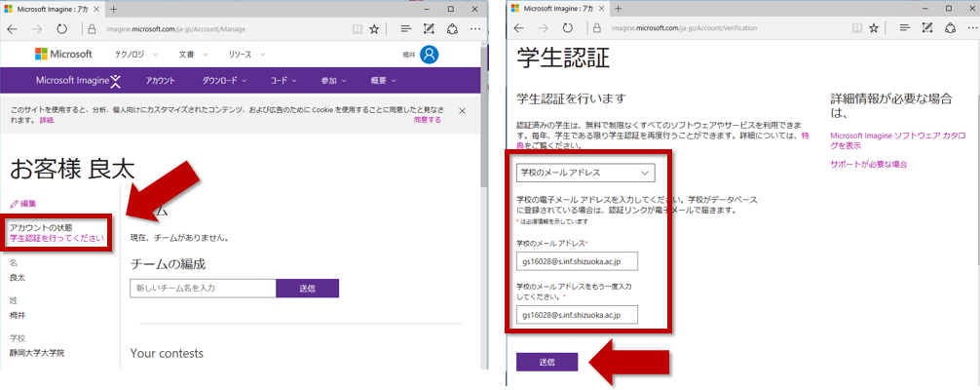Expand the リソース menu

(x=246, y=55)
